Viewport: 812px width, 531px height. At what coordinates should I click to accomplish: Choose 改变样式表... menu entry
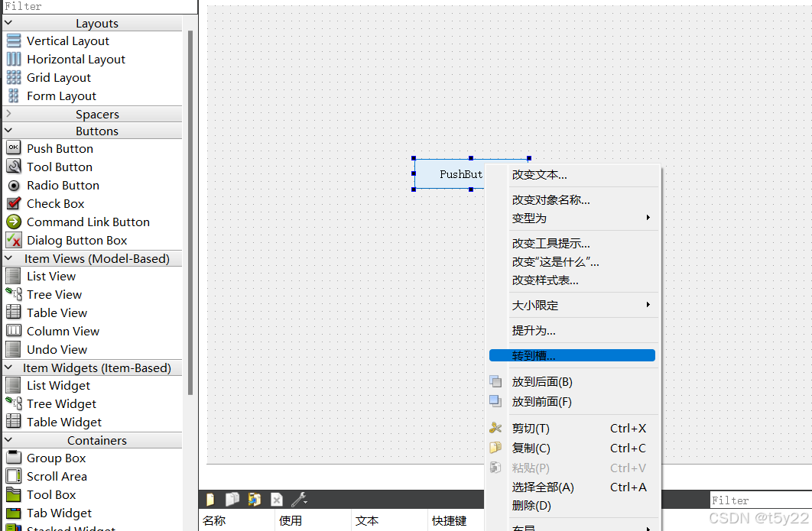pos(572,280)
